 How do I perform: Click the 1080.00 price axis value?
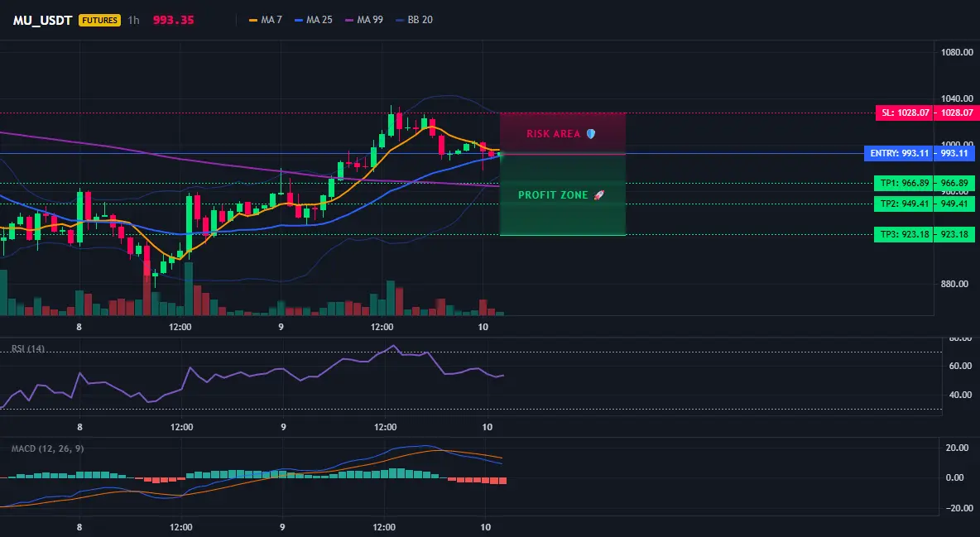[957, 52]
